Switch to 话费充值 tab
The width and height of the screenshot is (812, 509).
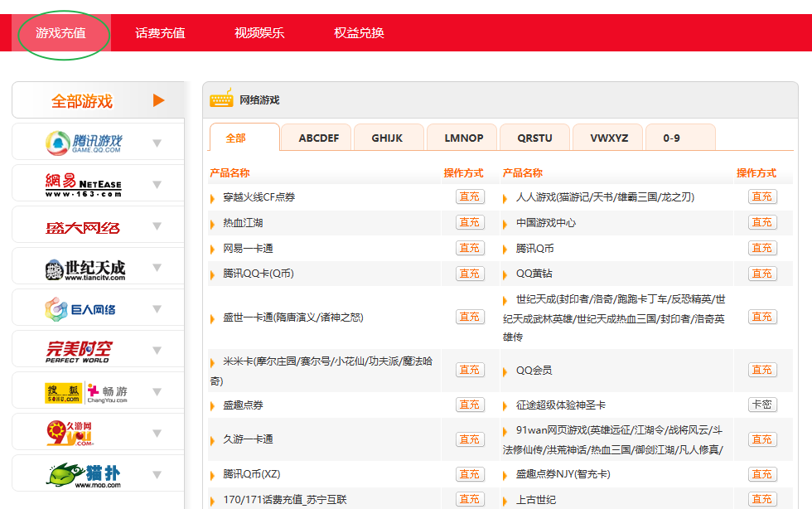point(160,33)
